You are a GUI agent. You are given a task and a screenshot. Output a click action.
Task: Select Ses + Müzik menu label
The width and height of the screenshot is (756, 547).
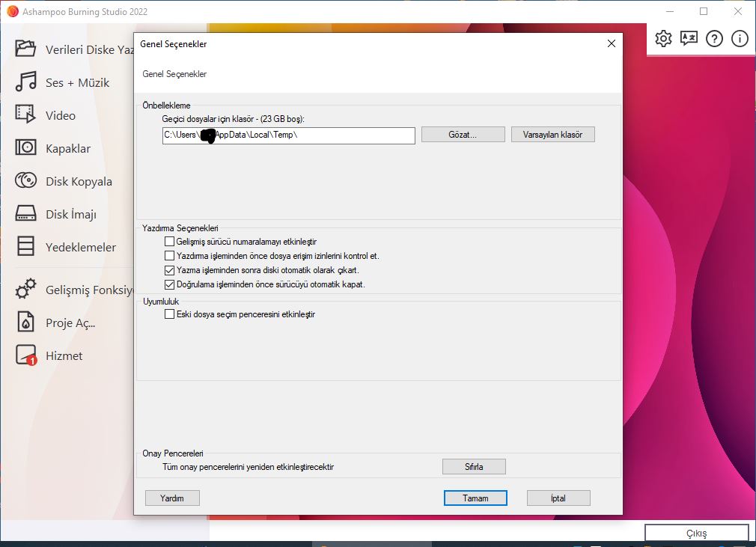click(78, 82)
